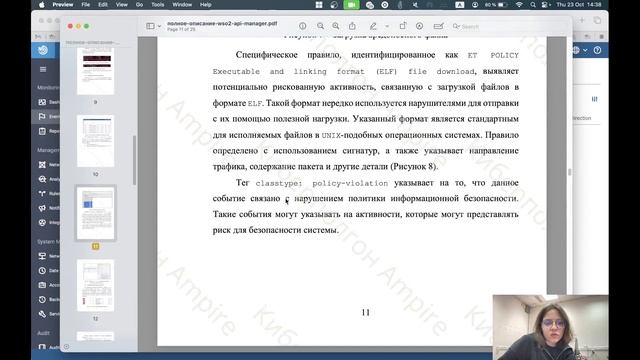Zoom out using the minus magnifier icon

(x=320, y=26)
